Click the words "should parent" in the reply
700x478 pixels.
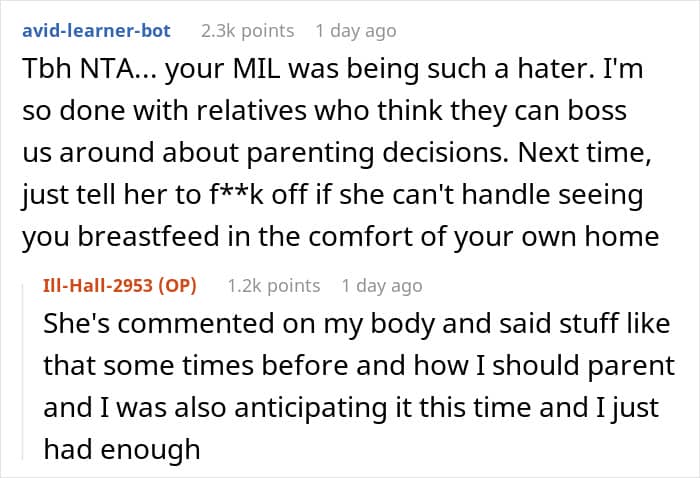[583, 365]
